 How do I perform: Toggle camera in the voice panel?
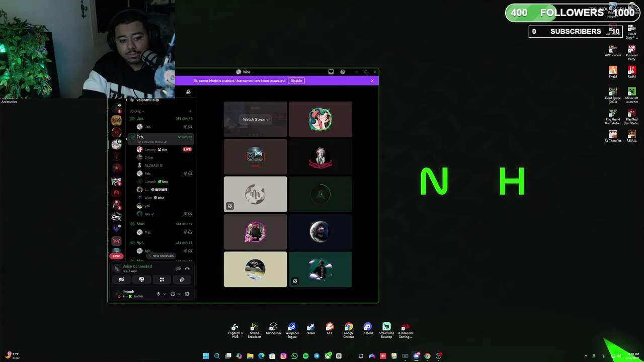(121, 280)
